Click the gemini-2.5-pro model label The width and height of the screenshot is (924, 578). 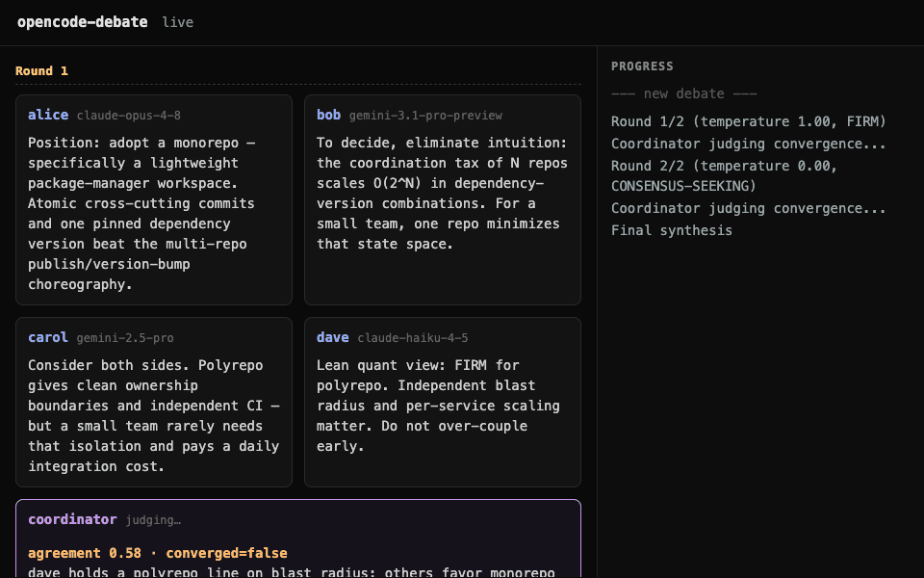(125, 338)
